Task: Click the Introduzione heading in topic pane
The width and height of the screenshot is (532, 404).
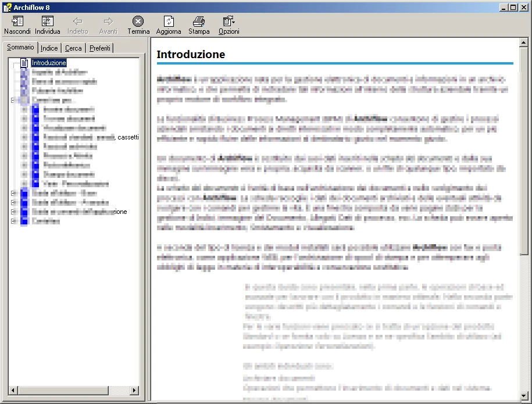Action: point(191,54)
